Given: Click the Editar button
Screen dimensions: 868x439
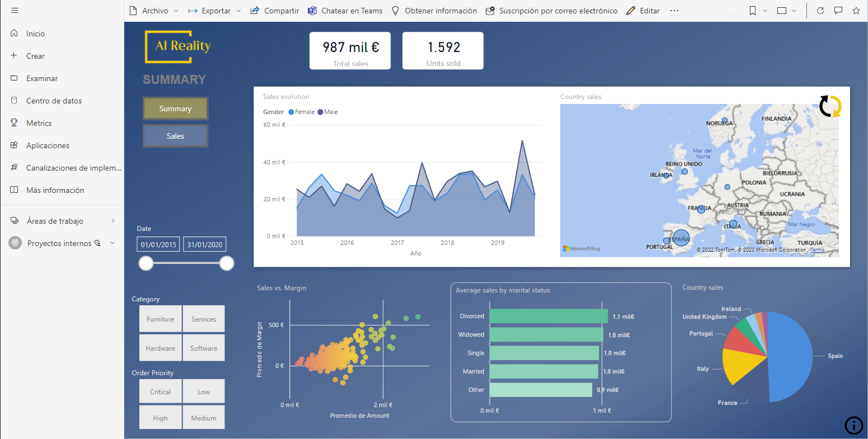Looking at the screenshot, I should 643,11.
